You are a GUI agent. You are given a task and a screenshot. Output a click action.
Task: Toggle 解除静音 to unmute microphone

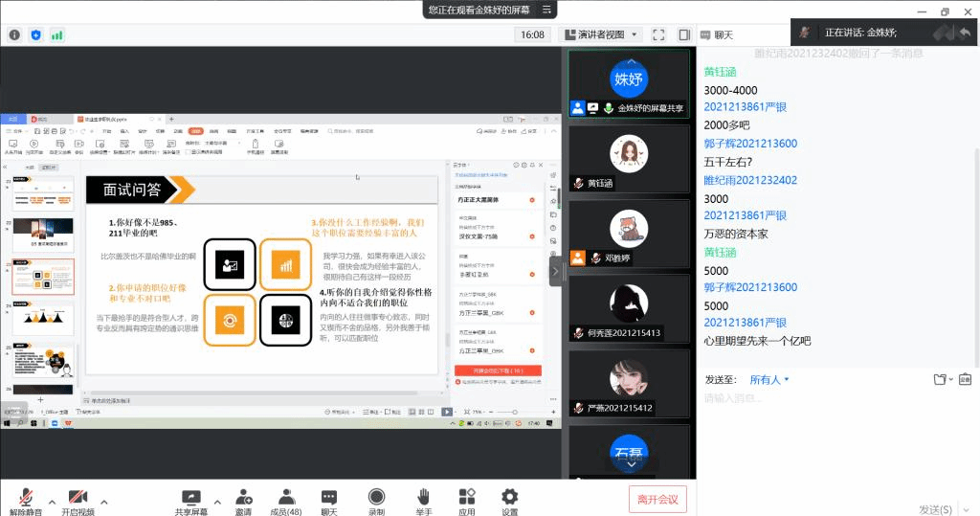coord(25,497)
